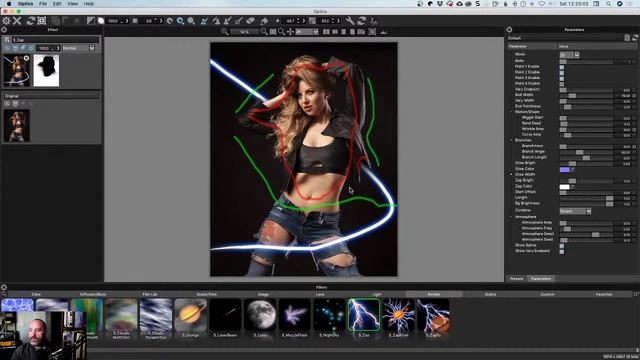Enable Point 4 checkbox

[x=562, y=84]
